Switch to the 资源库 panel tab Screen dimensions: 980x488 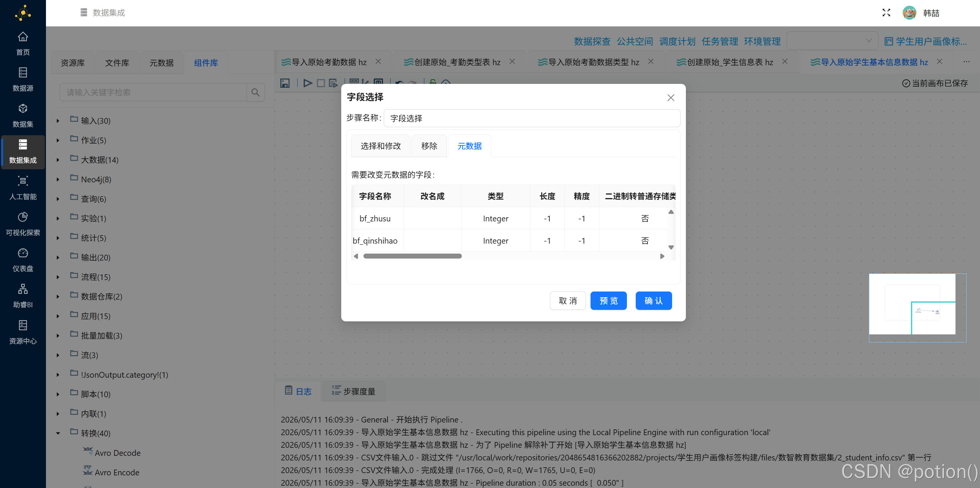tap(73, 63)
